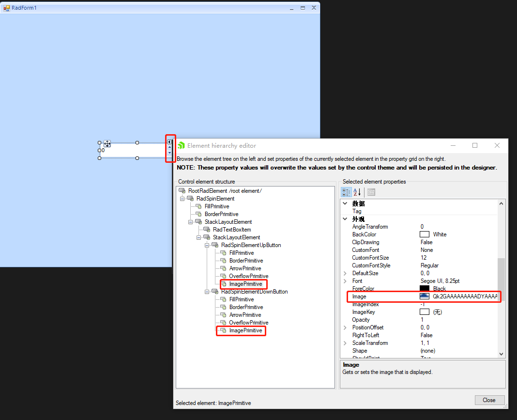The width and height of the screenshot is (517, 420).
Task: Select ArrowPrimitive under RadSpinElementUpButton
Action: [245, 268]
